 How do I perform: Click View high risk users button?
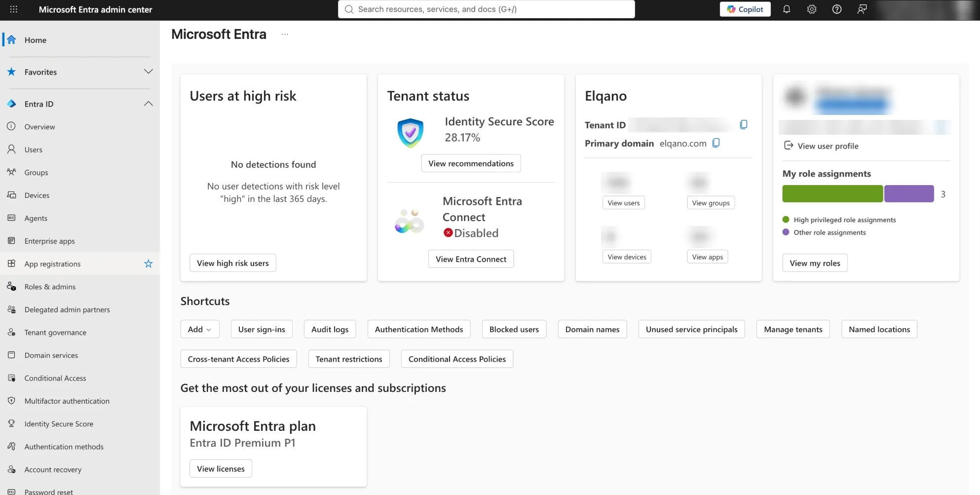pos(233,263)
